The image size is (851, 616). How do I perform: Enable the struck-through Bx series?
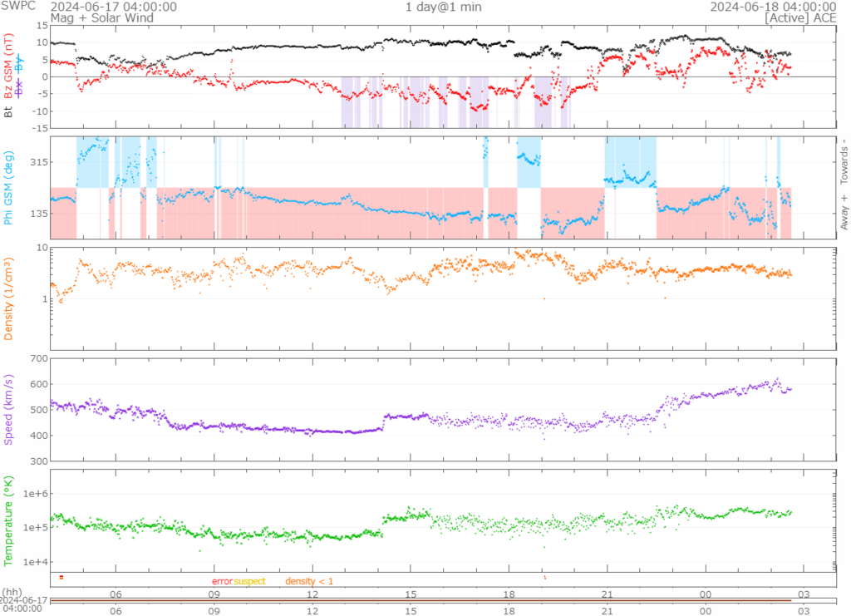[20, 88]
